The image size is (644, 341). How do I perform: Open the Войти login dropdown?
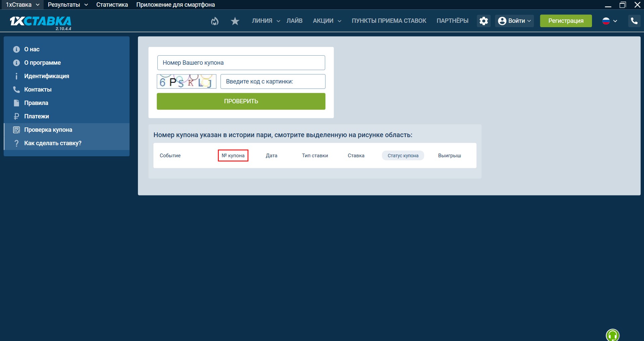pos(514,21)
